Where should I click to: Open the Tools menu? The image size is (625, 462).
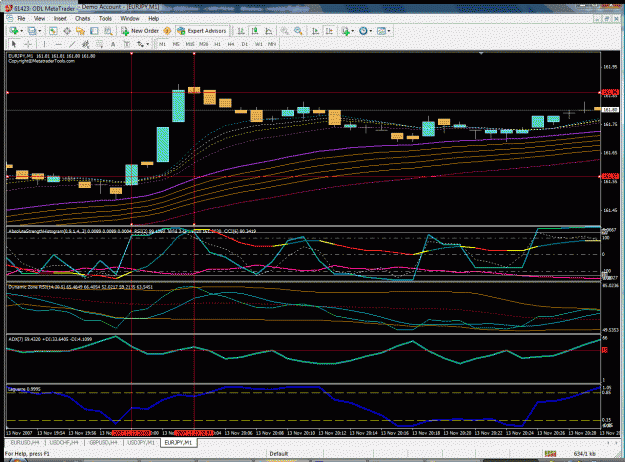click(x=105, y=18)
